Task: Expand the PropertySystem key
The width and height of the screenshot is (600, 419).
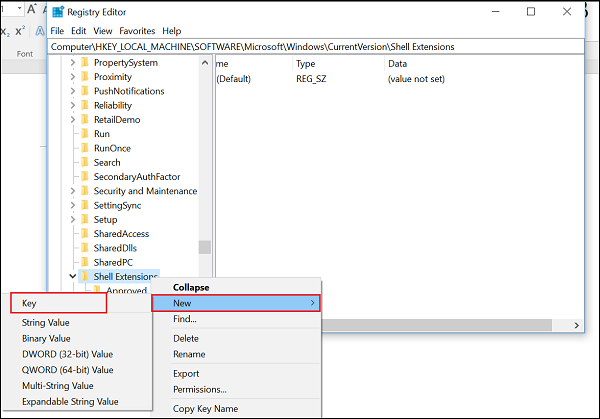Action: point(73,62)
